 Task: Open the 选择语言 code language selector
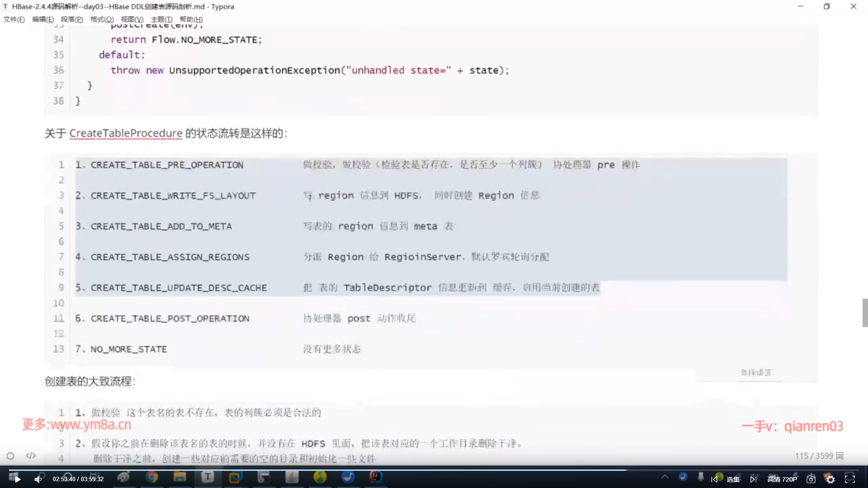pos(756,372)
